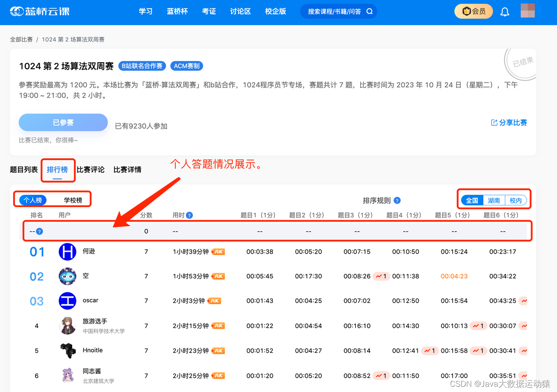Screen dimensions: 557x392
Task: Click 分享比赛 share link
Action: point(509,123)
